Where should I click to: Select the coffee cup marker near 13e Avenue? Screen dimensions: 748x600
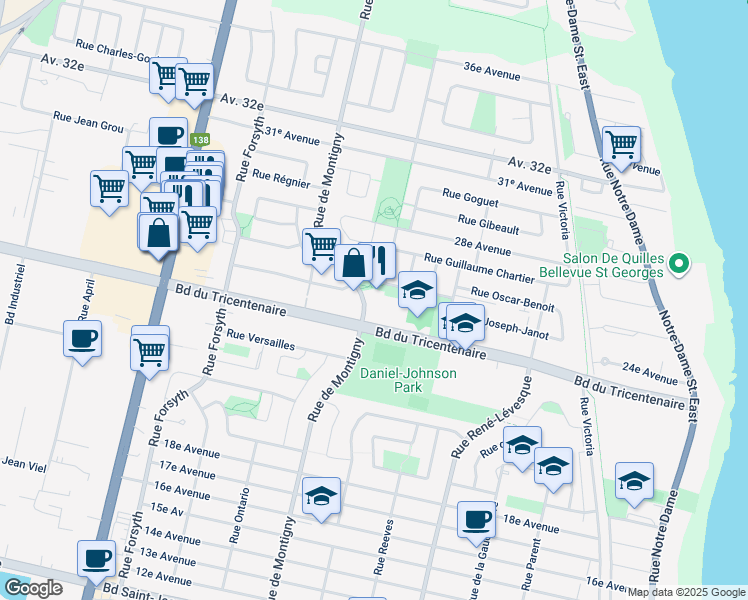97,559
